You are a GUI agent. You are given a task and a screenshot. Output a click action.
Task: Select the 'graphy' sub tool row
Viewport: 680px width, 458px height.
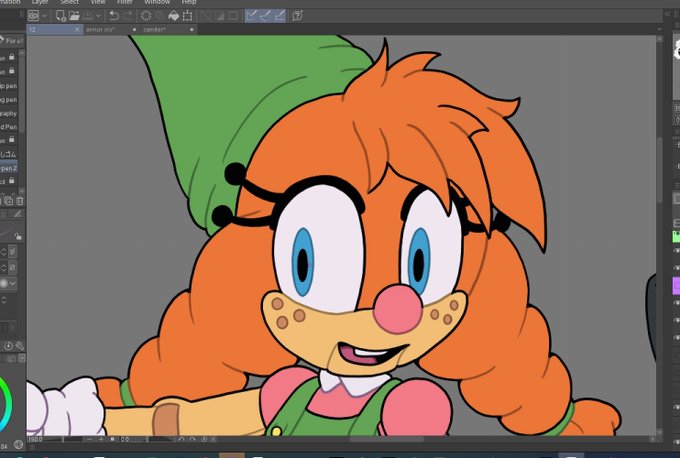(9, 113)
